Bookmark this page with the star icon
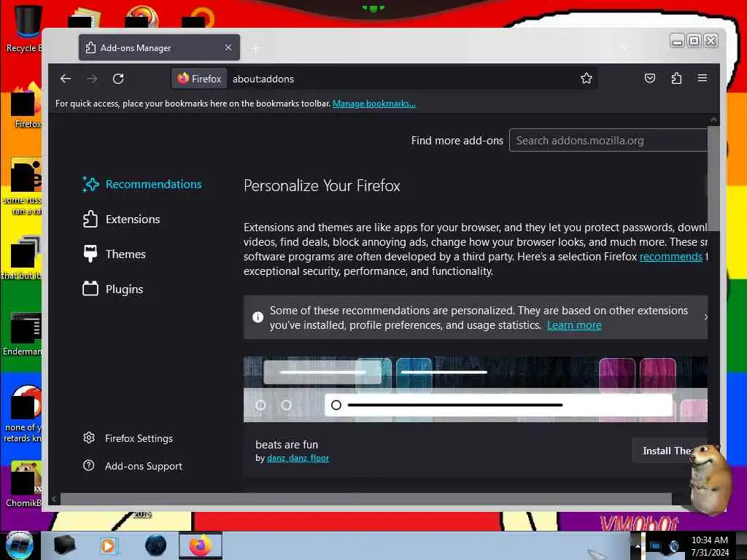 (586, 78)
